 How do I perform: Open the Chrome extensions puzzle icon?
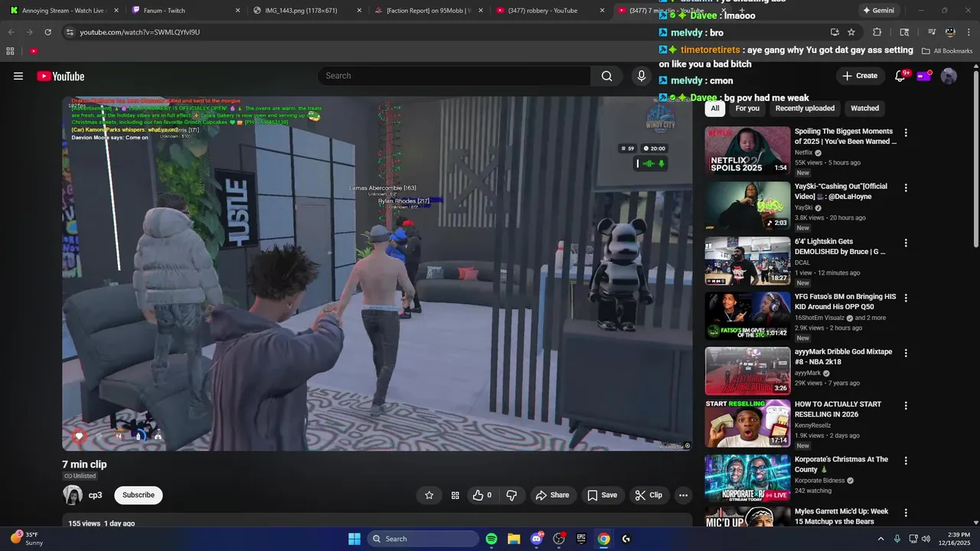[877, 32]
